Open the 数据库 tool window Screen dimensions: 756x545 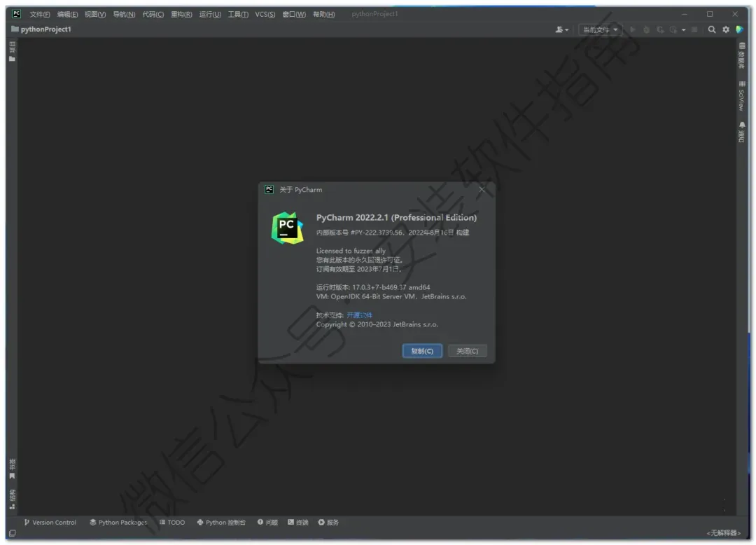click(741, 55)
